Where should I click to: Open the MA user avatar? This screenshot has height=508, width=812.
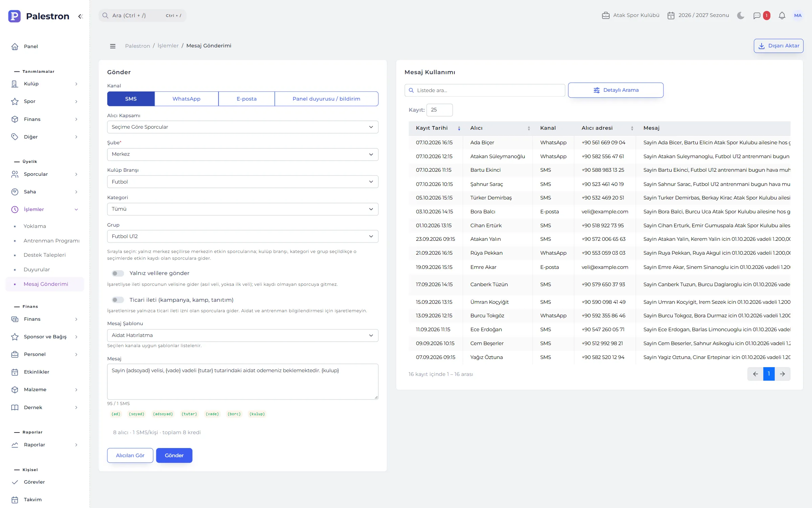click(798, 16)
